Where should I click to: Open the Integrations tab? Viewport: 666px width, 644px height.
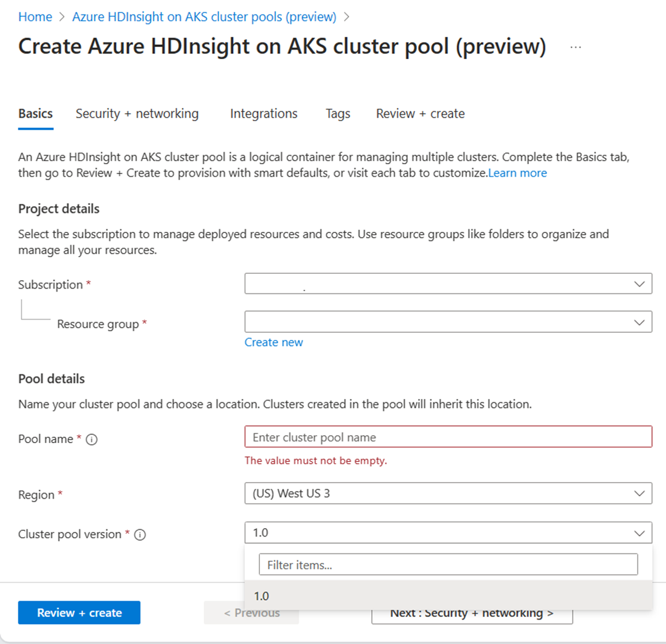click(x=263, y=114)
